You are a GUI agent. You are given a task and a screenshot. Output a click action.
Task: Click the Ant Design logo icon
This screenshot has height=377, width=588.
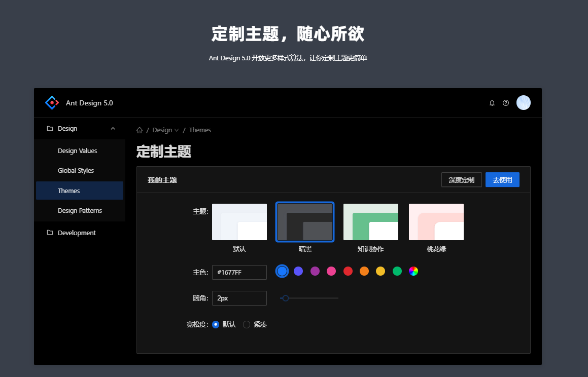(52, 102)
